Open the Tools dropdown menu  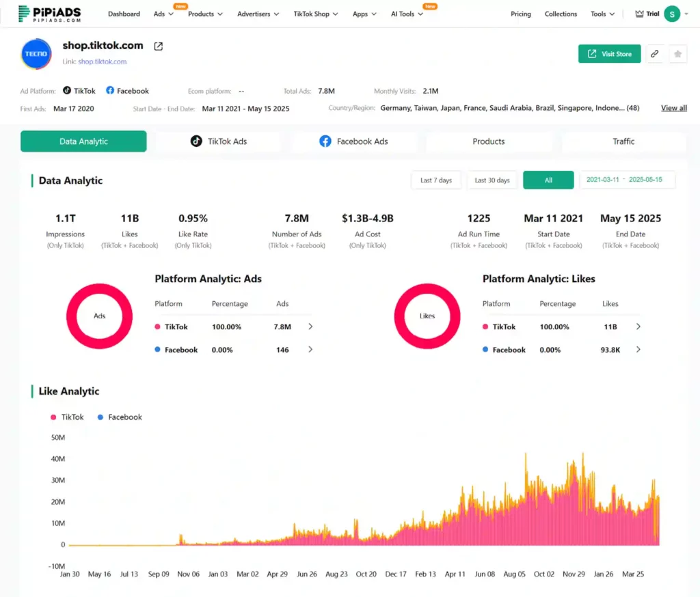coord(602,13)
